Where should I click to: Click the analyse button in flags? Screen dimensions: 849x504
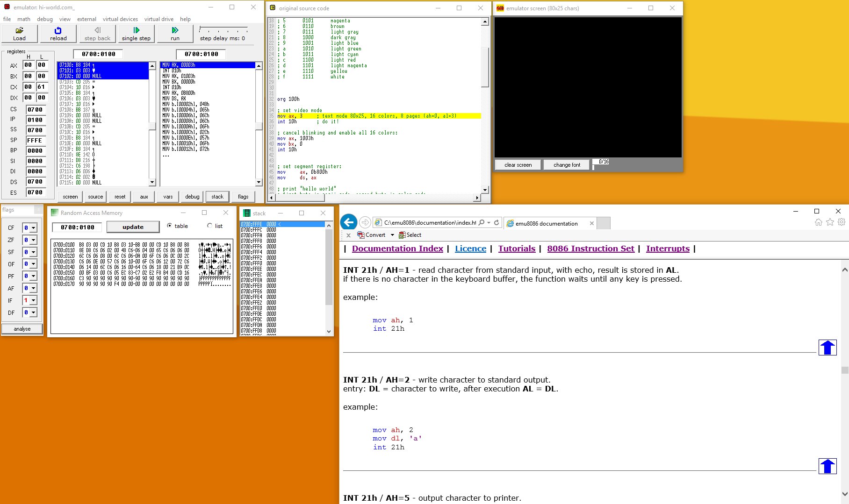(22, 329)
